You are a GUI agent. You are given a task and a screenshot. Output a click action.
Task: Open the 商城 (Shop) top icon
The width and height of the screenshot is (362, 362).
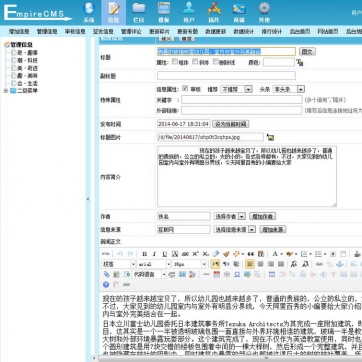(x=239, y=12)
